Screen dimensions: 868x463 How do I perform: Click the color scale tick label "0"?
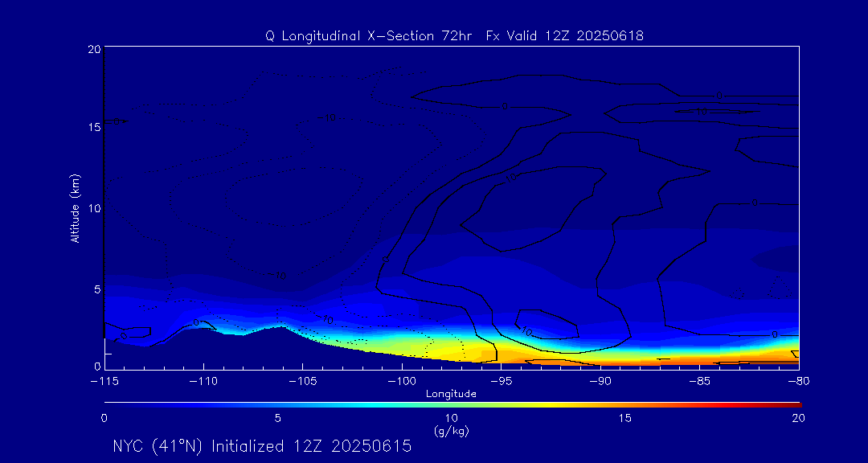[x=104, y=419]
